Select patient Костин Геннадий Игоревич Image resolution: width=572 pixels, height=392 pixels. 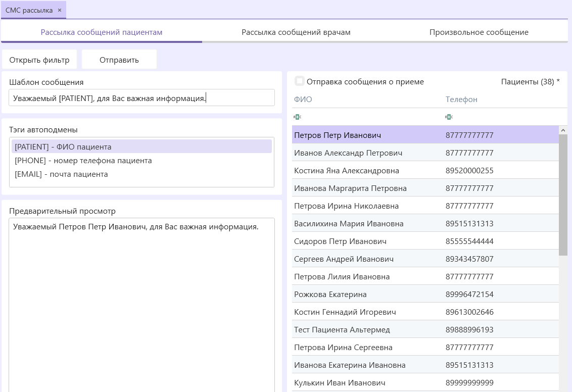point(425,312)
